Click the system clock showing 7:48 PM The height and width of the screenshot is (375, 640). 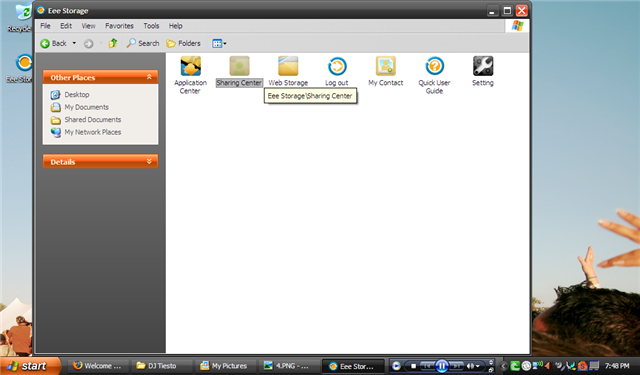[x=617, y=366]
